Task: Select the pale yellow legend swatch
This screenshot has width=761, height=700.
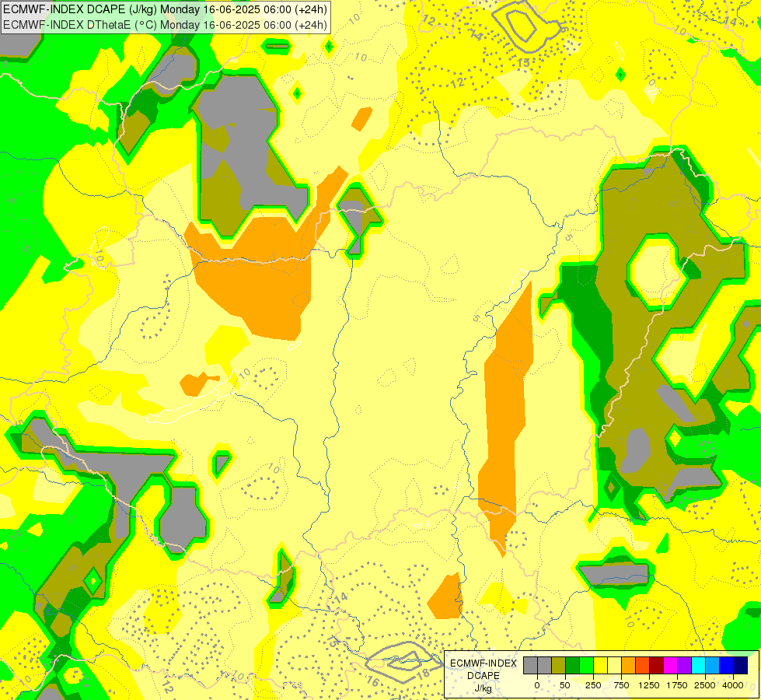Action: 614,665
